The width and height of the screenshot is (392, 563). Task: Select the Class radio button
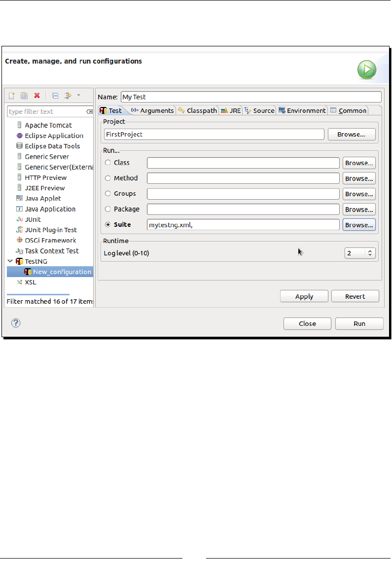pos(107,163)
